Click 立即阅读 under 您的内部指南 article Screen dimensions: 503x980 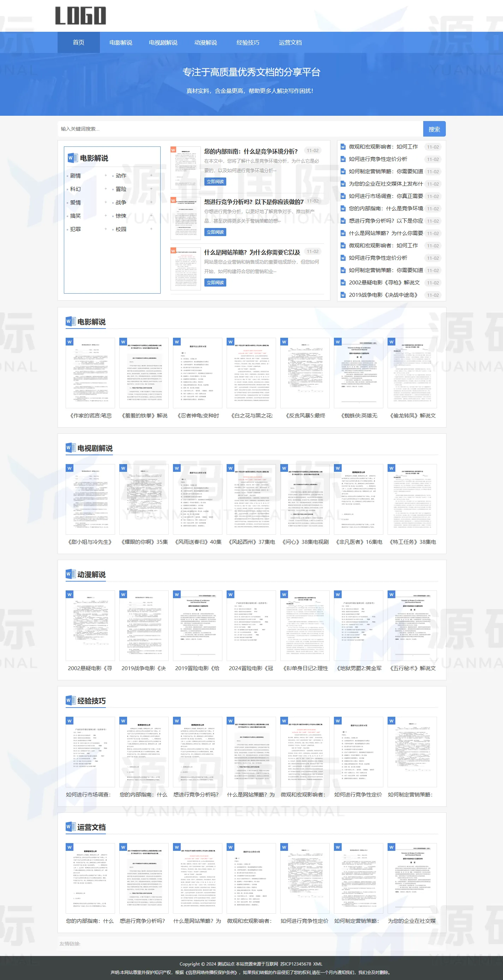[x=215, y=181]
